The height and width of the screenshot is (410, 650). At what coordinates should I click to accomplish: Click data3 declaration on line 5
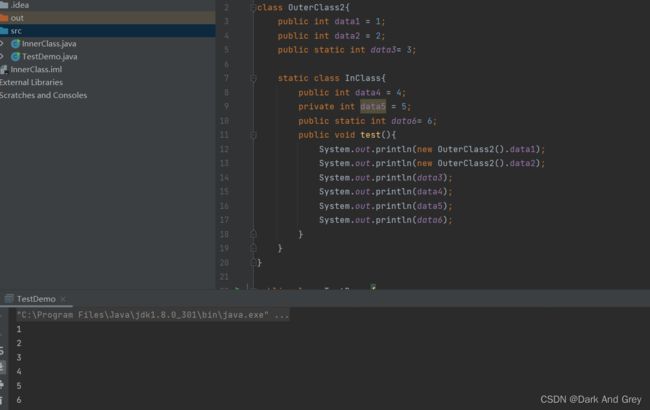point(383,50)
